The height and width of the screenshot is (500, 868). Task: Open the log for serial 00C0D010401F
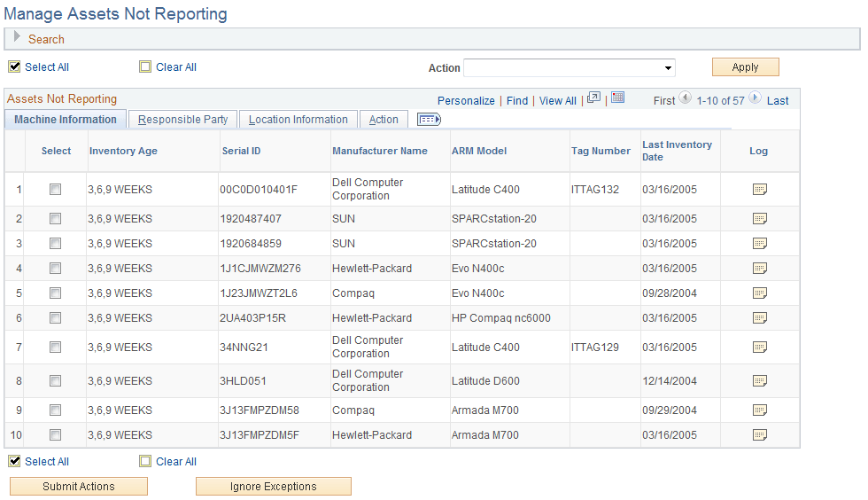pyautogui.click(x=760, y=190)
